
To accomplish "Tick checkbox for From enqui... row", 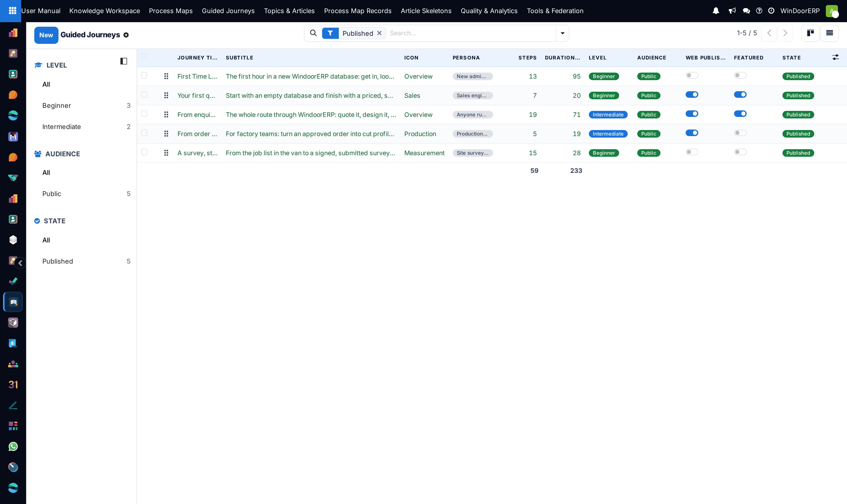I will click(144, 114).
